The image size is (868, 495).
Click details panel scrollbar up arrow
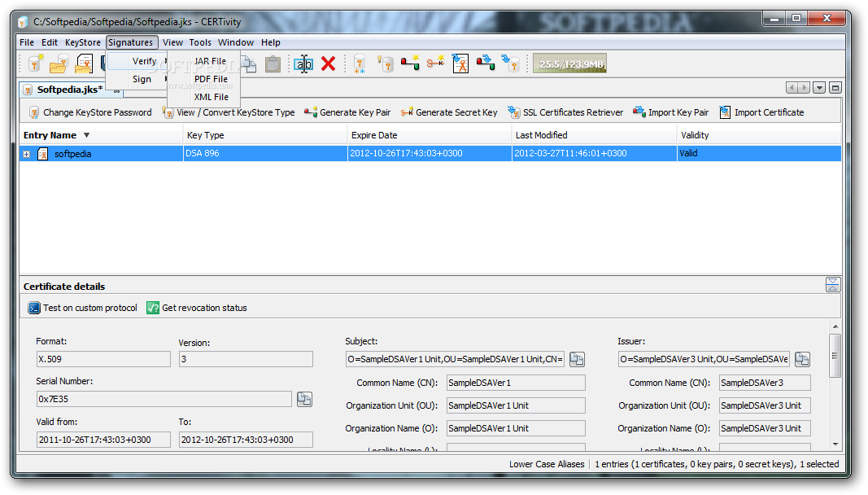pos(835,326)
